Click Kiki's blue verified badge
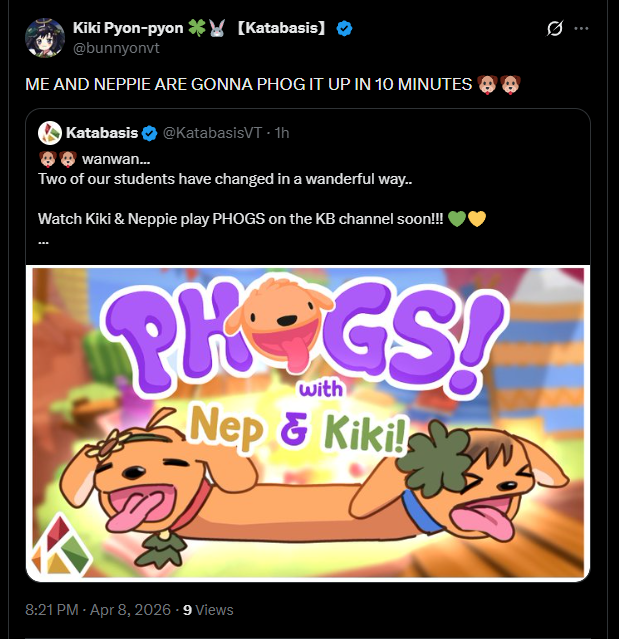 (x=344, y=29)
